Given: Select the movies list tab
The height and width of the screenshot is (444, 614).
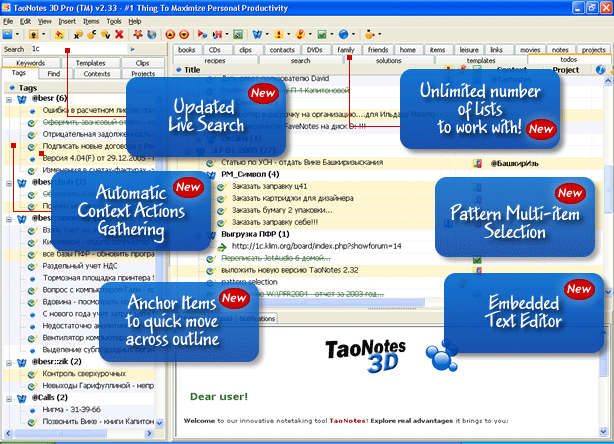Looking at the screenshot, I should point(530,50).
